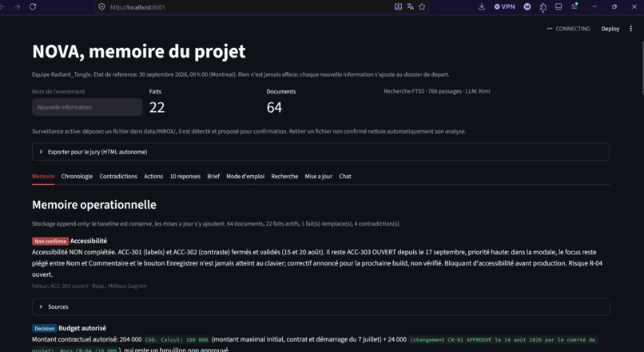644x352 pixels.
Task: Switch to the Recherche tab
Action: click(x=284, y=176)
